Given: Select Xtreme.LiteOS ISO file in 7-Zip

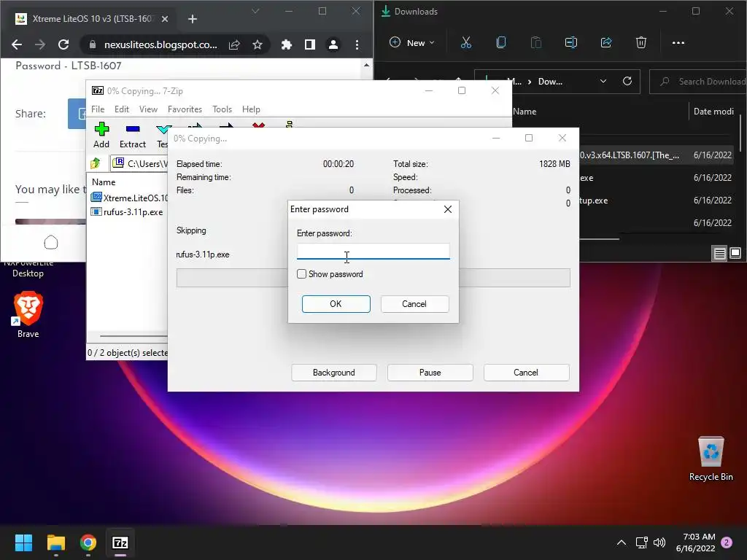Looking at the screenshot, I should [130, 198].
